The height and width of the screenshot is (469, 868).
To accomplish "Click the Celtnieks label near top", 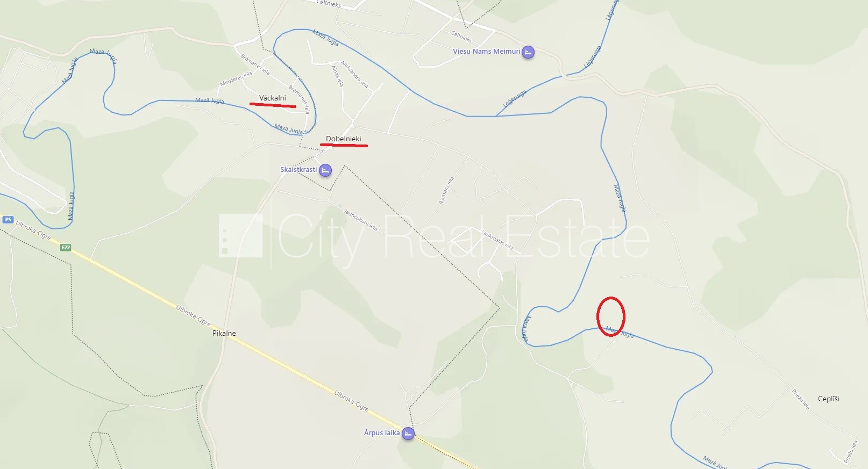I will (329, 3).
